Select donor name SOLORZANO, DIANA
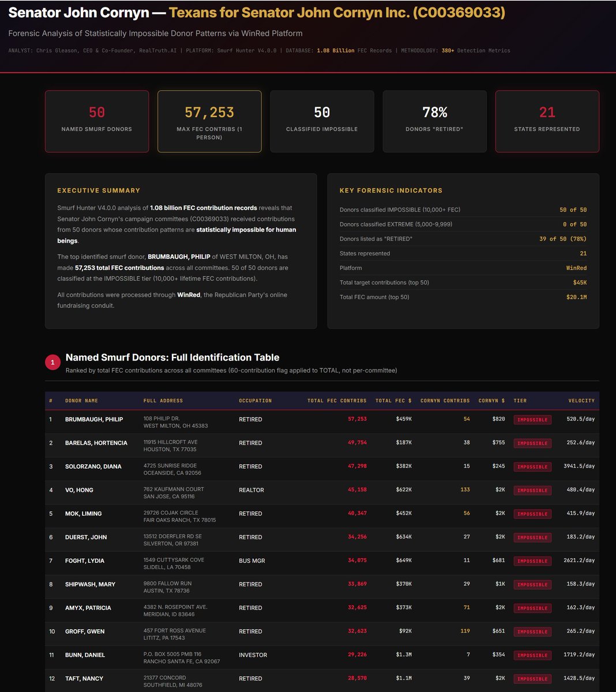The image size is (616, 692). pos(93,467)
